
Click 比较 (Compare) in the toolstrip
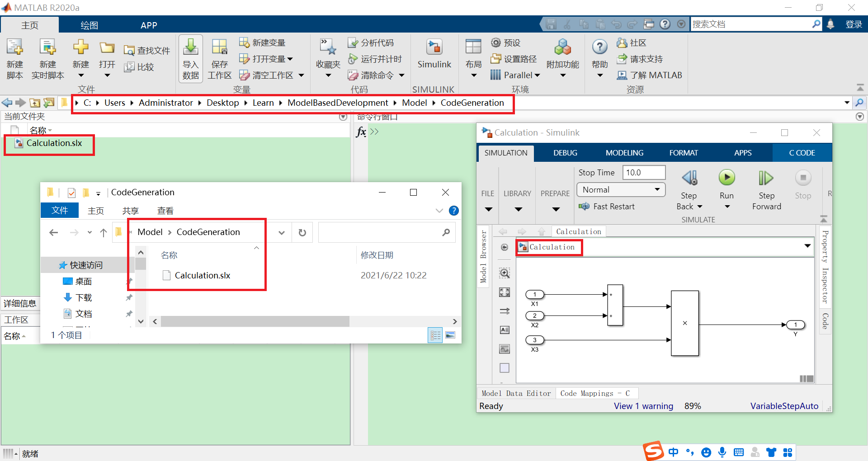pyautogui.click(x=139, y=67)
